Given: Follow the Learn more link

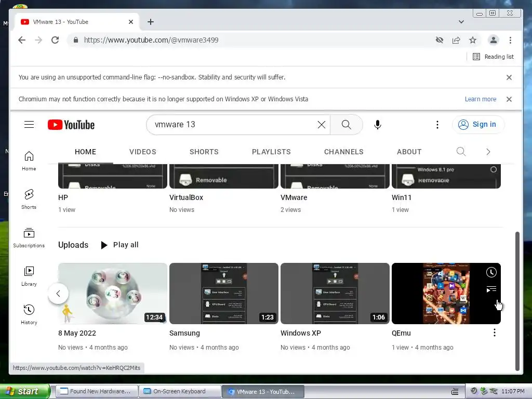Looking at the screenshot, I should point(481,99).
